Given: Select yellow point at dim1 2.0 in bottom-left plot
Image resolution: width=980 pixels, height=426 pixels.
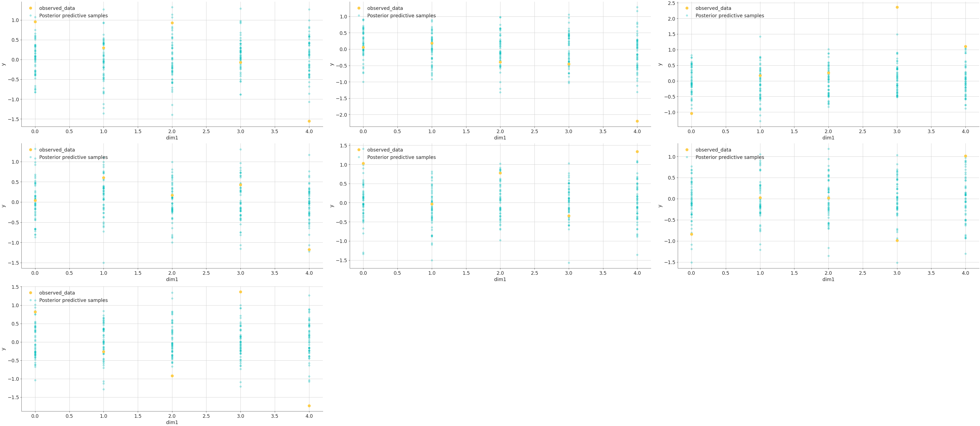Looking at the screenshot, I should [x=172, y=376].
